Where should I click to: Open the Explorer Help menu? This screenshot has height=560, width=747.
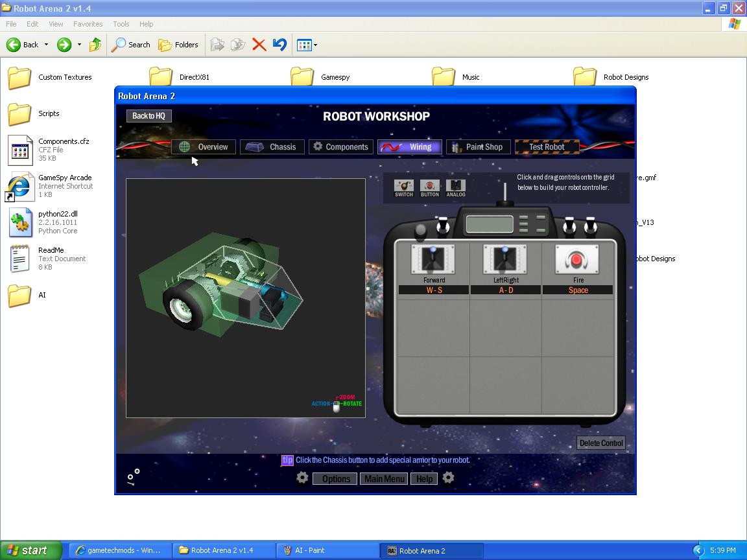pyautogui.click(x=147, y=24)
